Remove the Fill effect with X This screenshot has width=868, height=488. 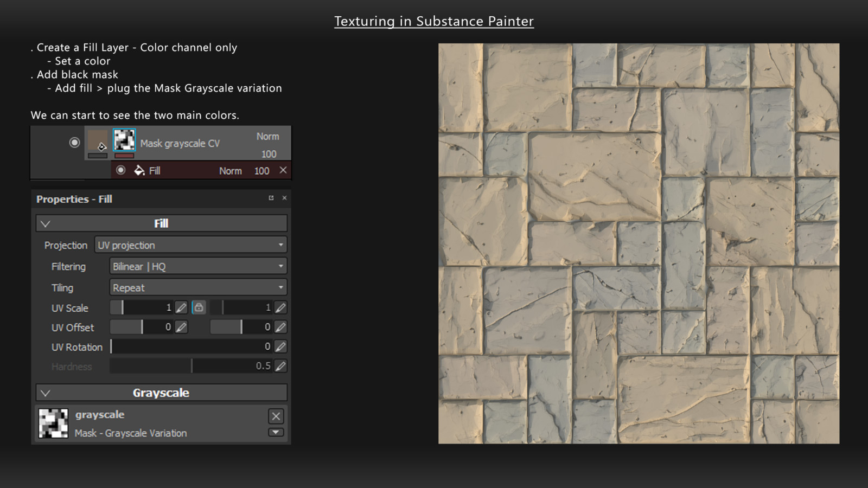click(283, 170)
